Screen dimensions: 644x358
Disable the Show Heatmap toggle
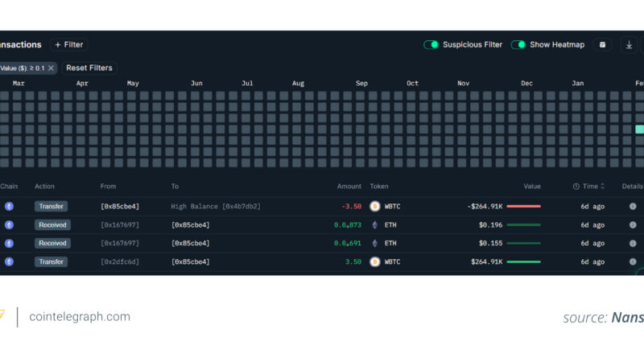point(518,45)
